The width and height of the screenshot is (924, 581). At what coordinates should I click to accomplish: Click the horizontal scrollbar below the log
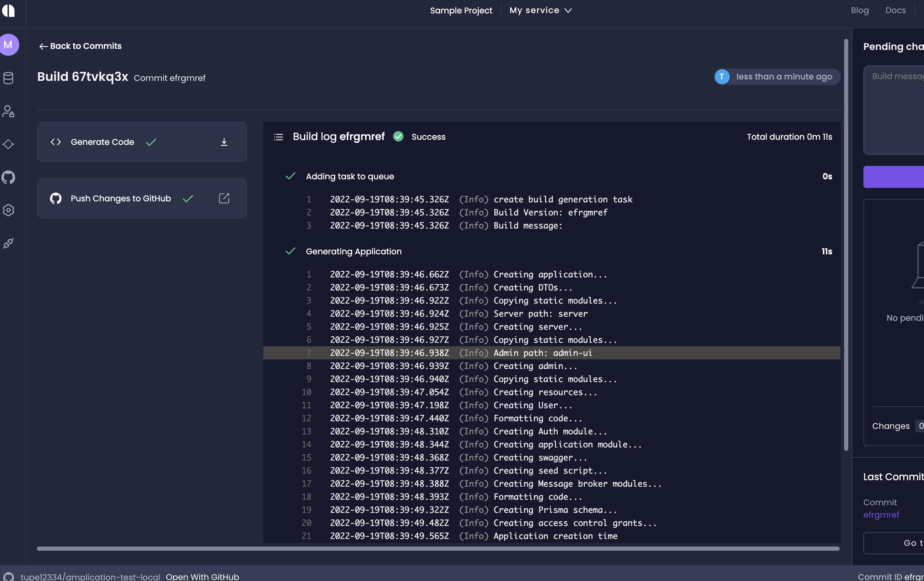(438, 549)
